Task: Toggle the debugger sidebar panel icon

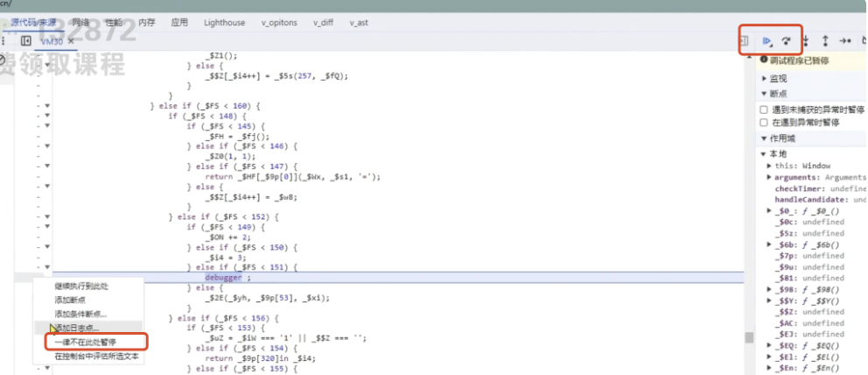Action: (x=745, y=40)
